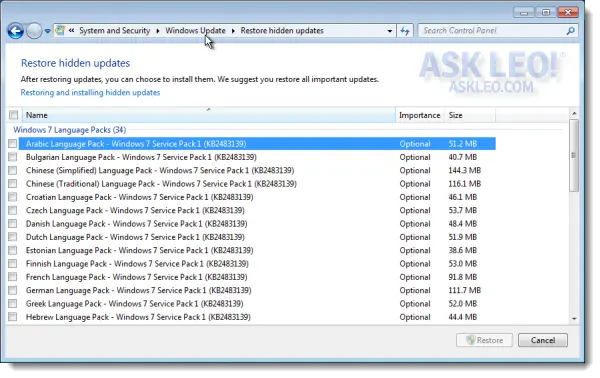Screen dimensions: 600x378
Task: Check the Dutch Language Pack checkbox
Action: tap(13, 237)
